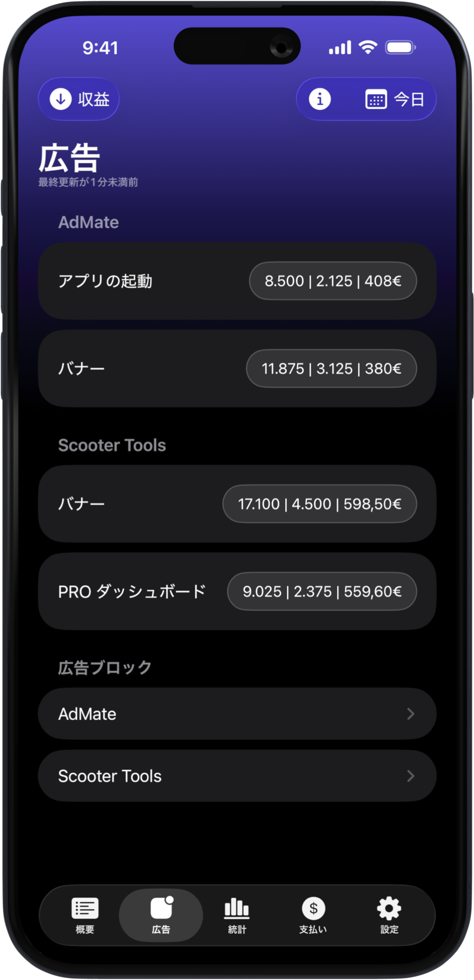This screenshot has height=980, width=474.
Task: Select the 広告 ads tab
Action: pos(161,915)
